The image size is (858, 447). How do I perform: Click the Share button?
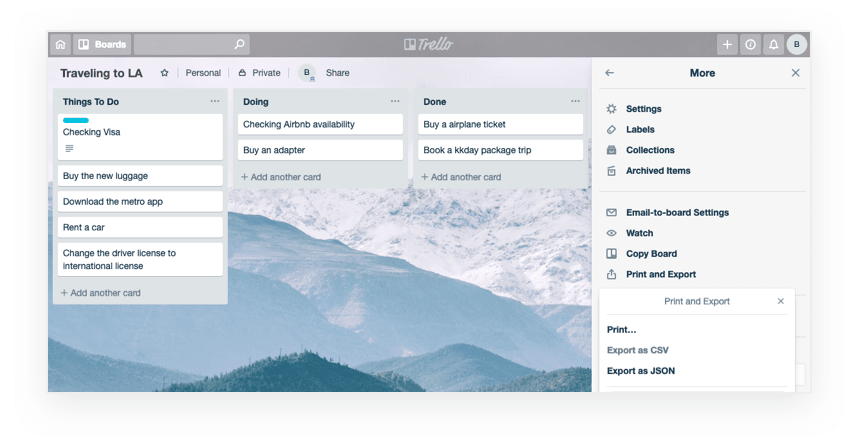click(338, 73)
